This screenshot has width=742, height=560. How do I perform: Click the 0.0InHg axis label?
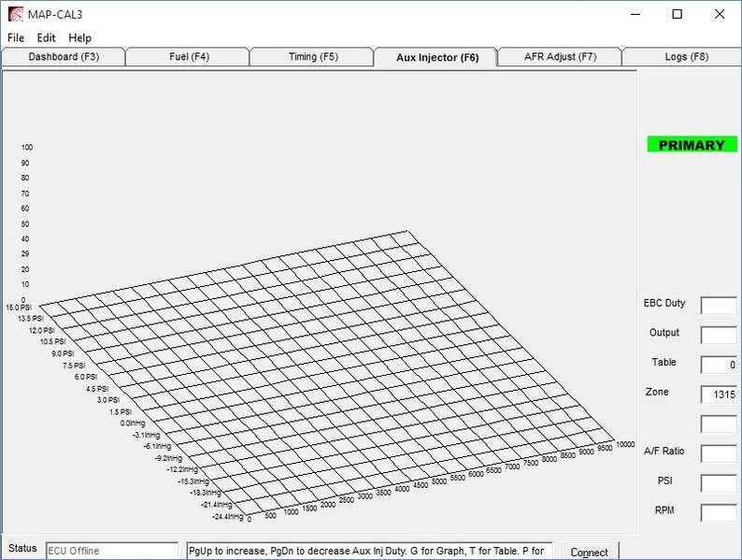133,424
